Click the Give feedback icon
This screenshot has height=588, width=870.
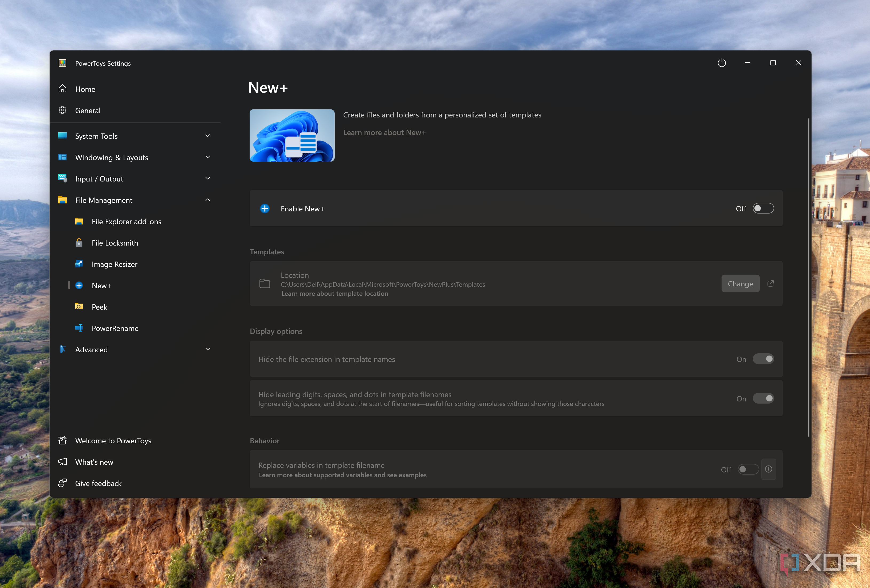(62, 483)
